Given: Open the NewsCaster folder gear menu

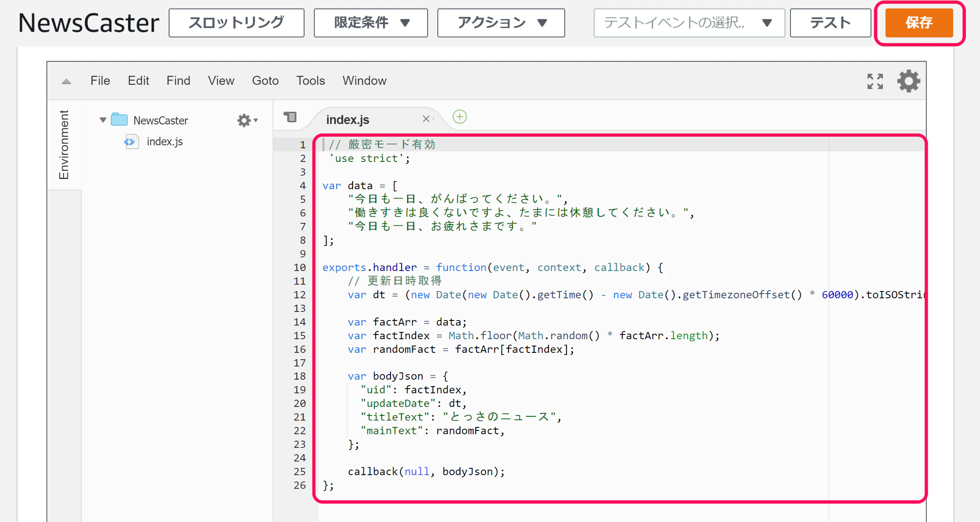Looking at the screenshot, I should click(x=247, y=121).
